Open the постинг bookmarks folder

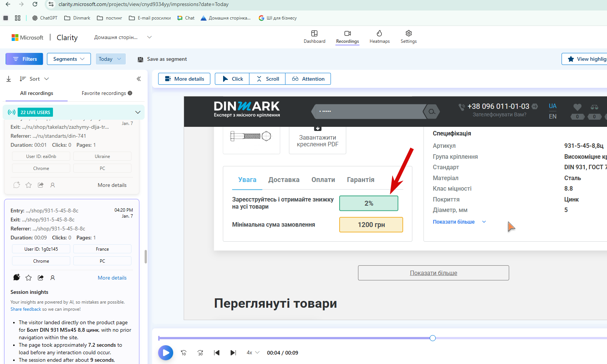point(110,18)
